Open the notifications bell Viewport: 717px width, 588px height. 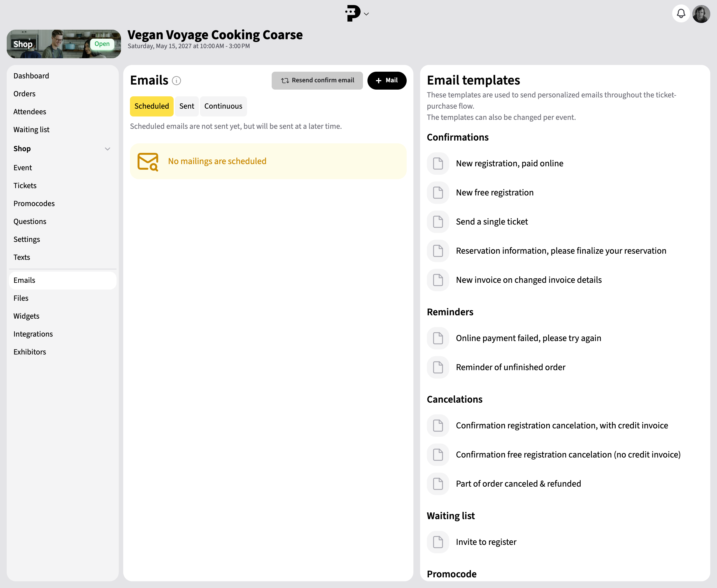click(x=681, y=13)
